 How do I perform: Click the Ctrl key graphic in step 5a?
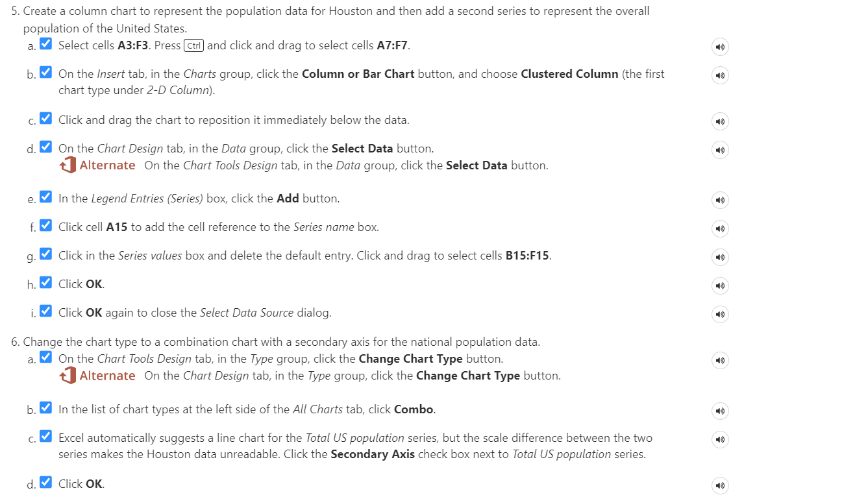192,45
